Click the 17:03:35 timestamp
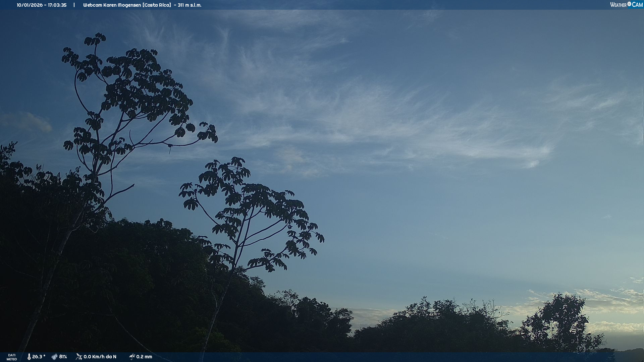 [57, 5]
